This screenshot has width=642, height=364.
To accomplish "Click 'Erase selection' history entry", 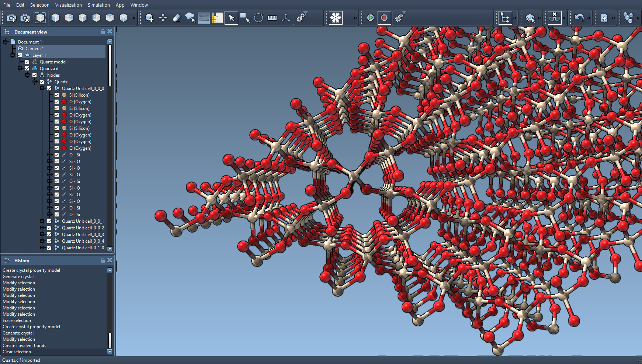I will (17, 320).
